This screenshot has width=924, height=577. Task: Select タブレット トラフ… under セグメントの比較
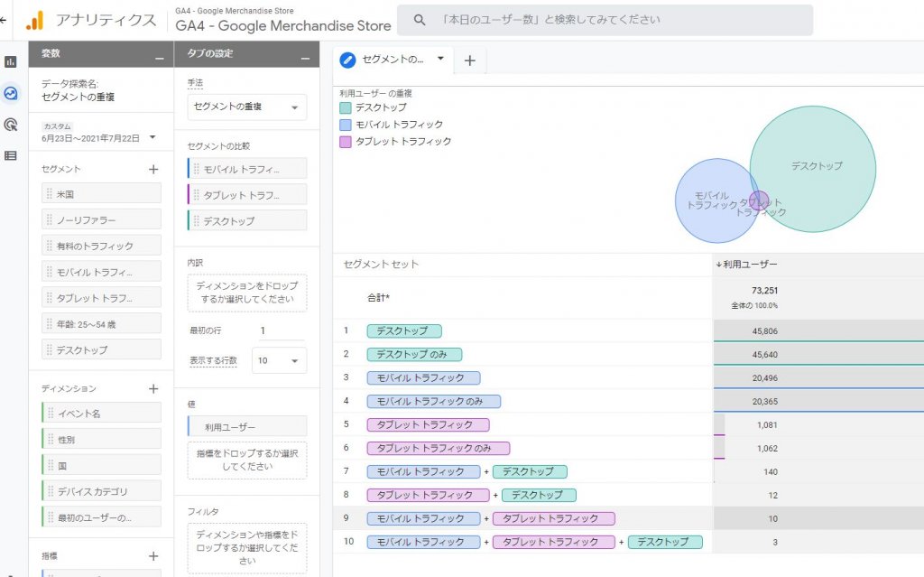tap(247, 195)
